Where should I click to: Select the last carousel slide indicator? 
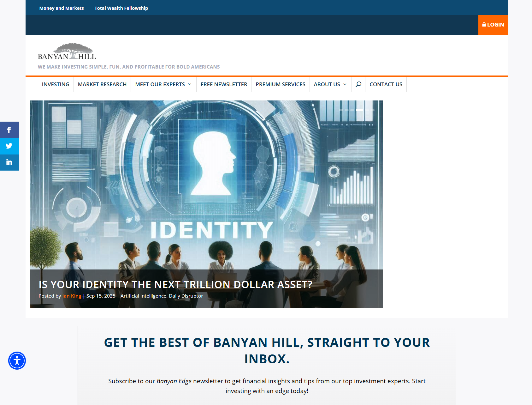373,110
